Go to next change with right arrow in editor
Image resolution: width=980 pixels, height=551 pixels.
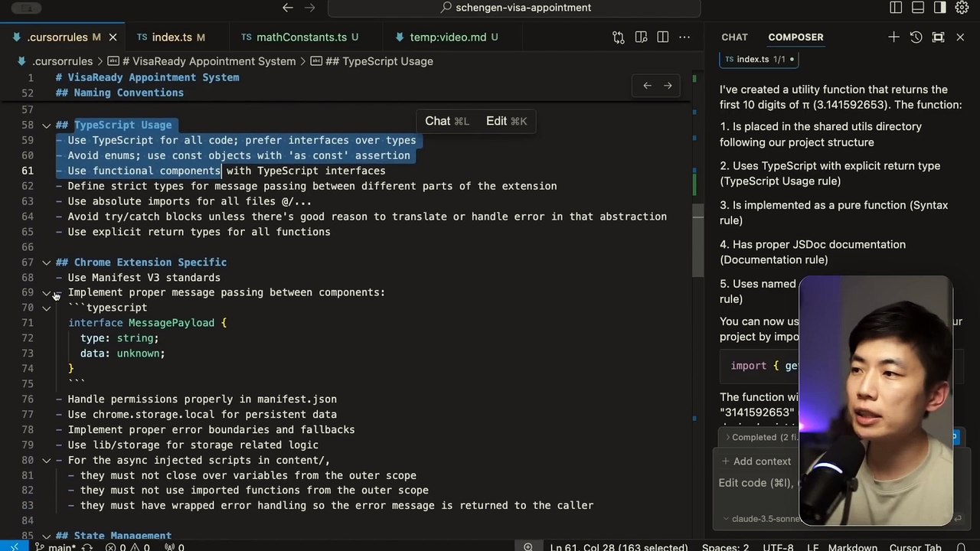(668, 86)
